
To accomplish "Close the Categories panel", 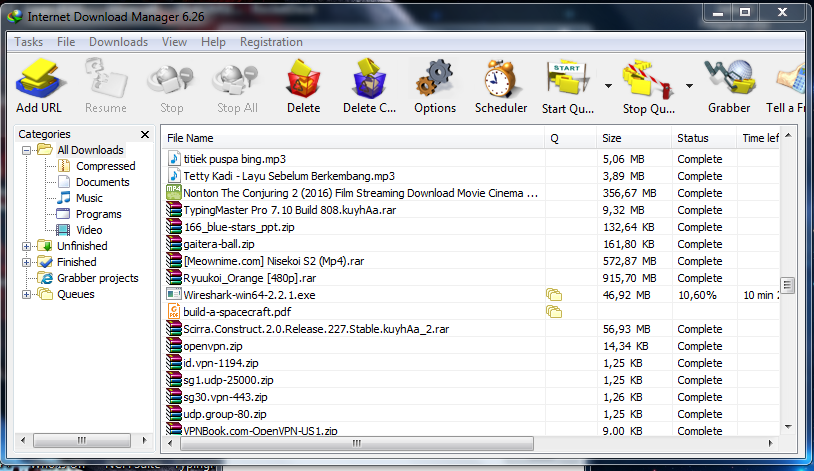I will click(x=145, y=134).
